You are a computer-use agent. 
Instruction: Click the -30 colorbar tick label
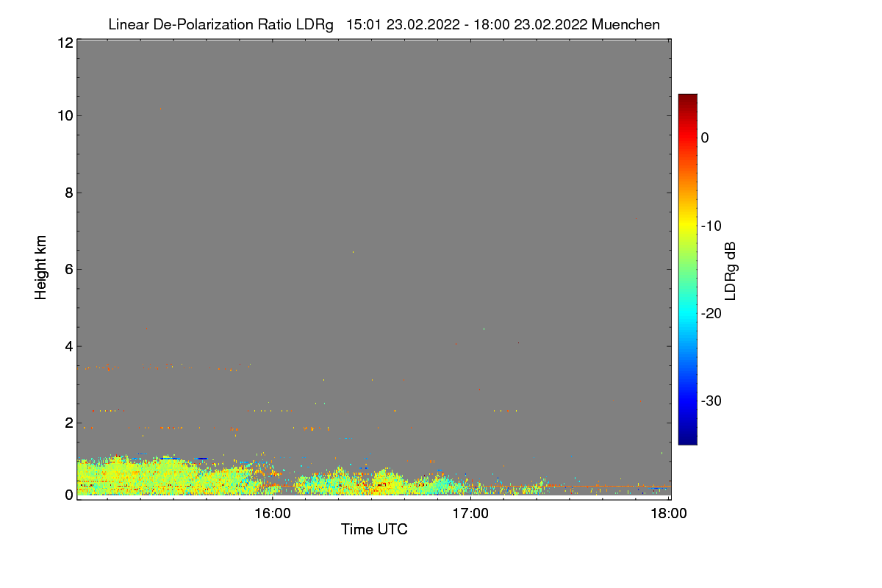(714, 401)
